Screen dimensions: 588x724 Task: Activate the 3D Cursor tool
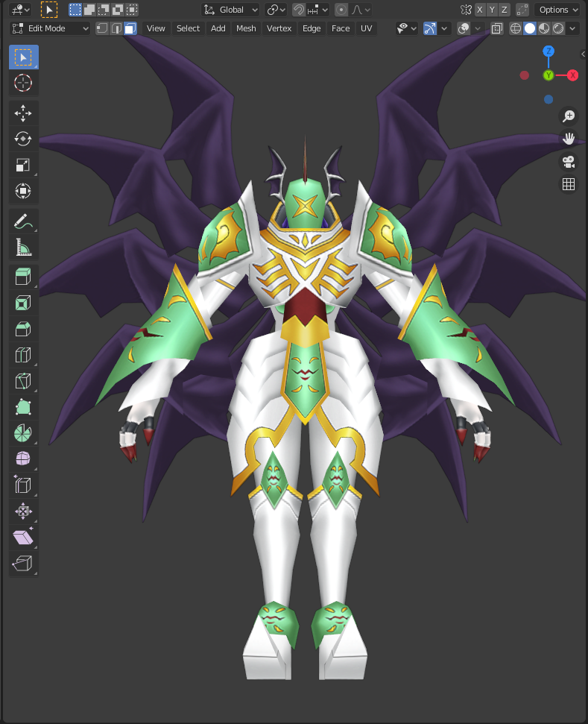tap(23, 83)
